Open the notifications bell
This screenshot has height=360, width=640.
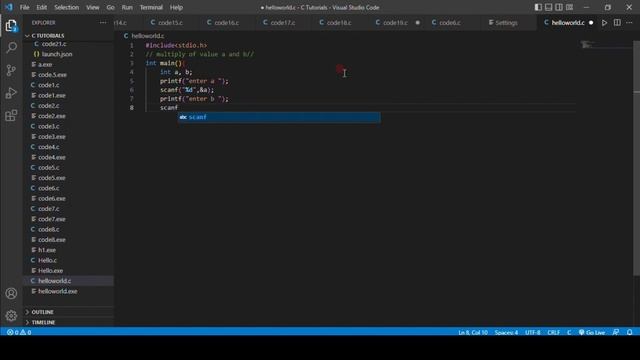tap(629, 332)
